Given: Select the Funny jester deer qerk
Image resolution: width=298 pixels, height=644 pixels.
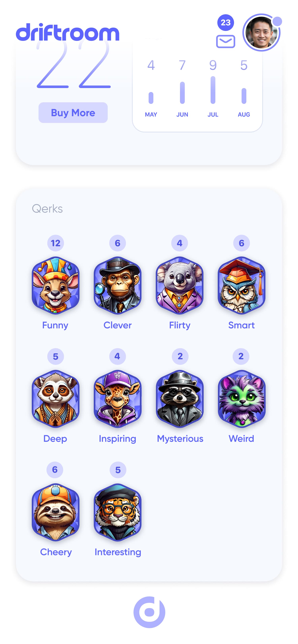Looking at the screenshot, I should pyautogui.click(x=56, y=285).
